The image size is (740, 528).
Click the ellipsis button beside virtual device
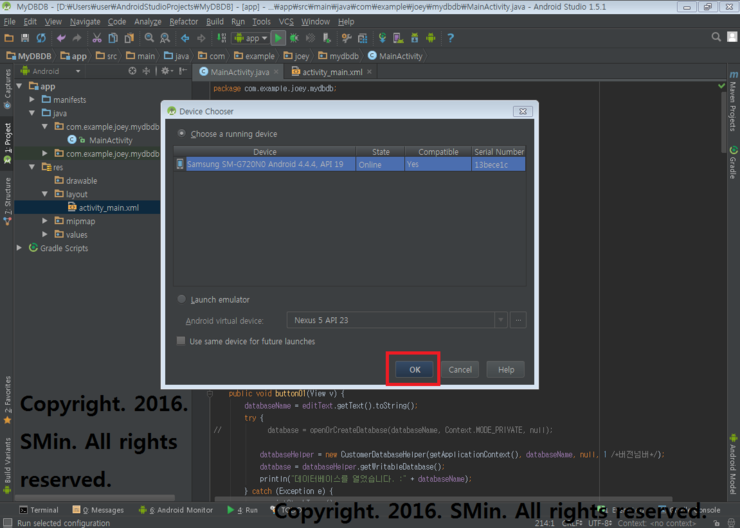(x=518, y=320)
